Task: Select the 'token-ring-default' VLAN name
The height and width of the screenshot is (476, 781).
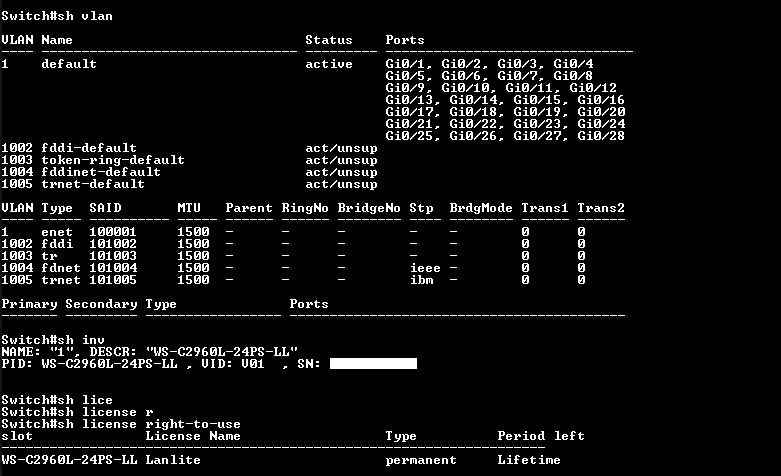Action: [113, 160]
